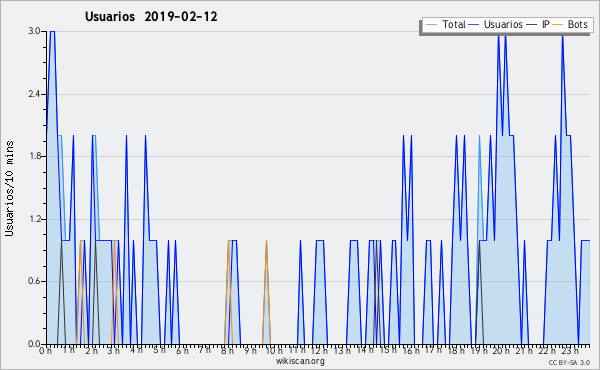The image size is (600, 370).
Task: Click the '14 h' x-axis label
Action: 364,350
